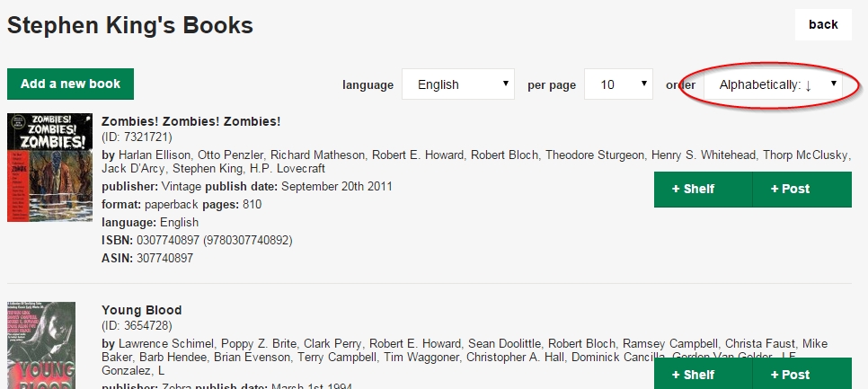The image size is (868, 389).
Task: Click + Post for Zombies! Zombies! Zombies!
Action: (x=802, y=190)
